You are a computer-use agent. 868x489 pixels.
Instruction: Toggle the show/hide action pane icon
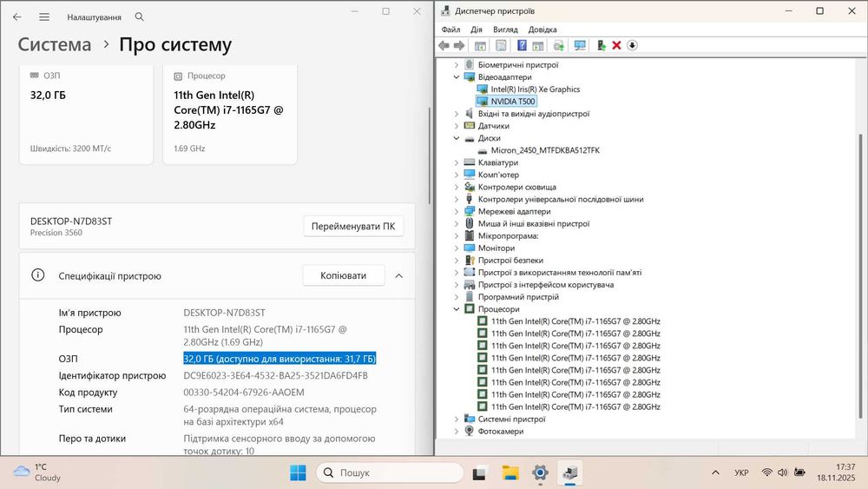(x=537, y=45)
